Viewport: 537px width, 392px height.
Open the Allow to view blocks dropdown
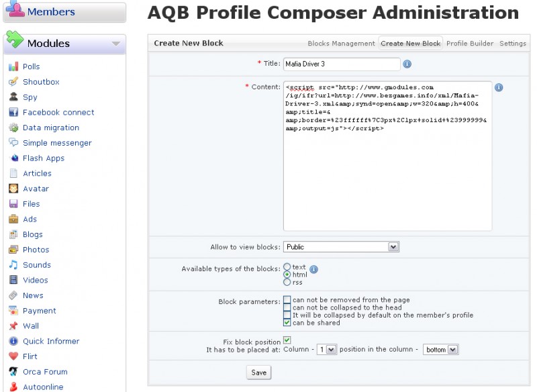(x=341, y=247)
